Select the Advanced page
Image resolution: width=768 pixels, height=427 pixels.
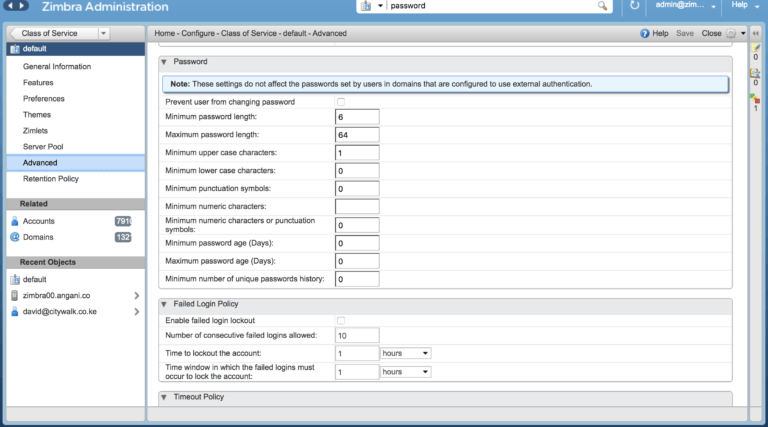[x=76, y=163]
